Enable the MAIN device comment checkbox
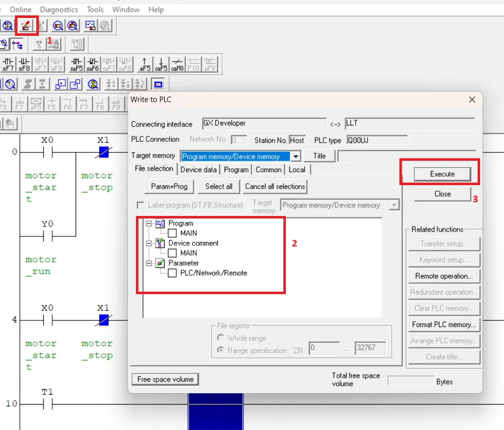This screenshot has height=430, width=504. click(x=173, y=253)
